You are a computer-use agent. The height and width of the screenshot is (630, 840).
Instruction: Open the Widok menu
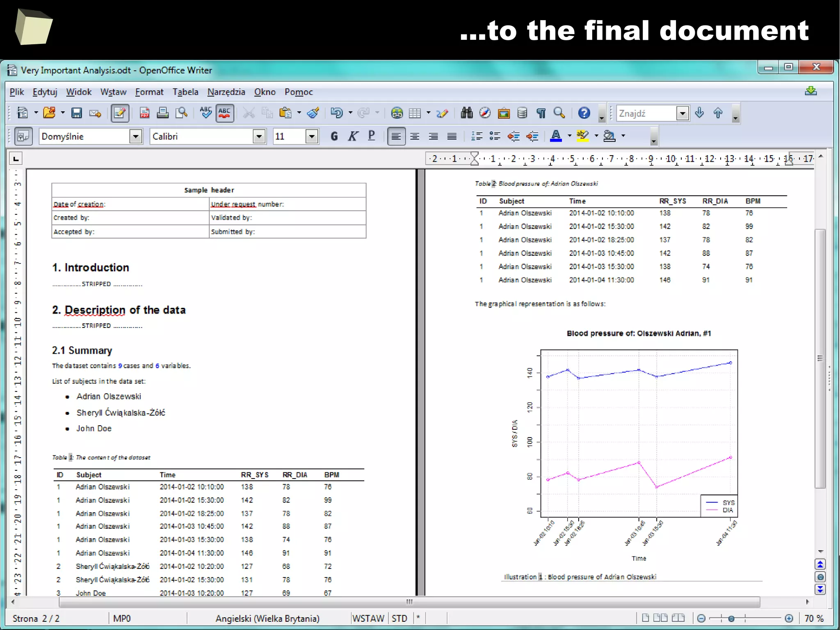click(x=79, y=92)
